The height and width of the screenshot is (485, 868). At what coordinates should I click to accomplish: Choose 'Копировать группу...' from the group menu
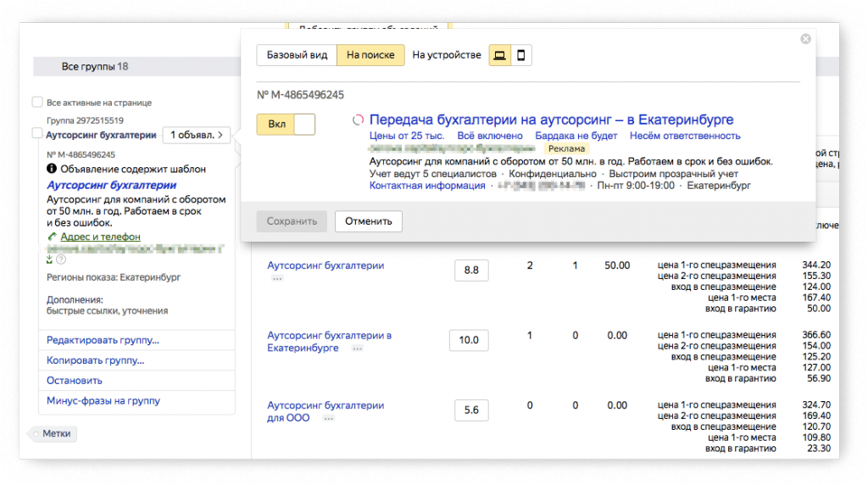point(95,360)
